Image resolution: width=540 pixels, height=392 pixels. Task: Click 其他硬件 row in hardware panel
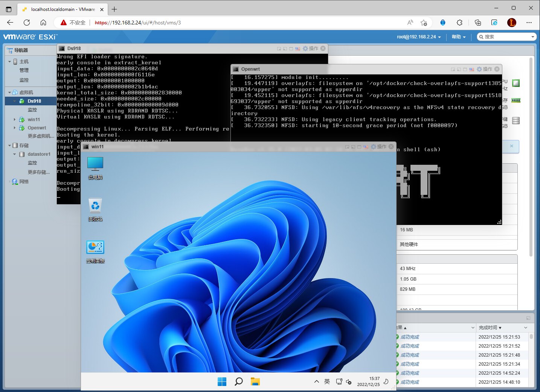[457, 245]
